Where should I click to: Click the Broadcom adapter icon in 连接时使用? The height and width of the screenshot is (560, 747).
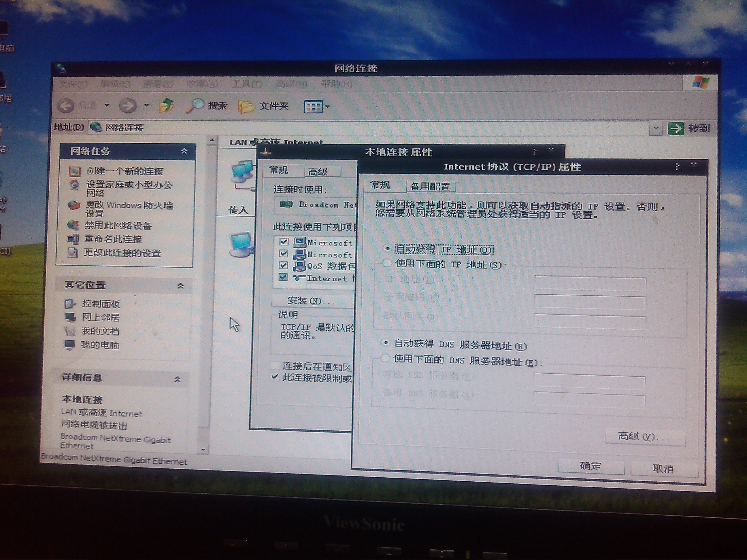(286, 204)
